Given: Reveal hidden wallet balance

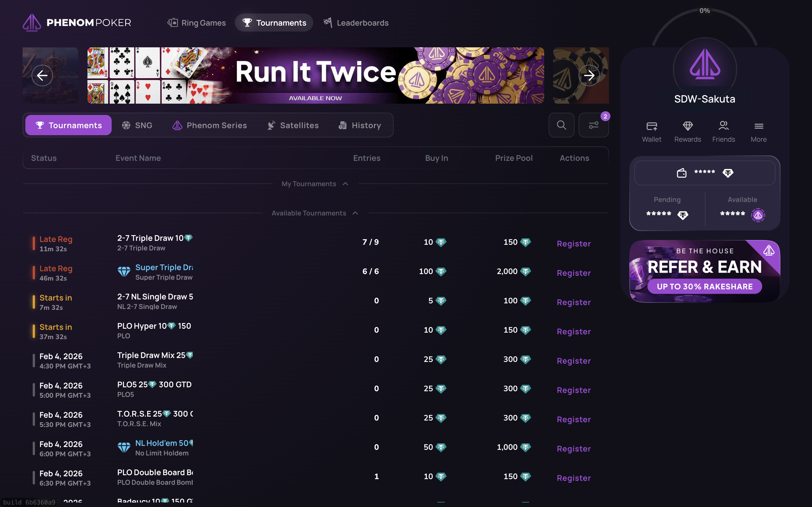Looking at the screenshot, I should [704, 173].
